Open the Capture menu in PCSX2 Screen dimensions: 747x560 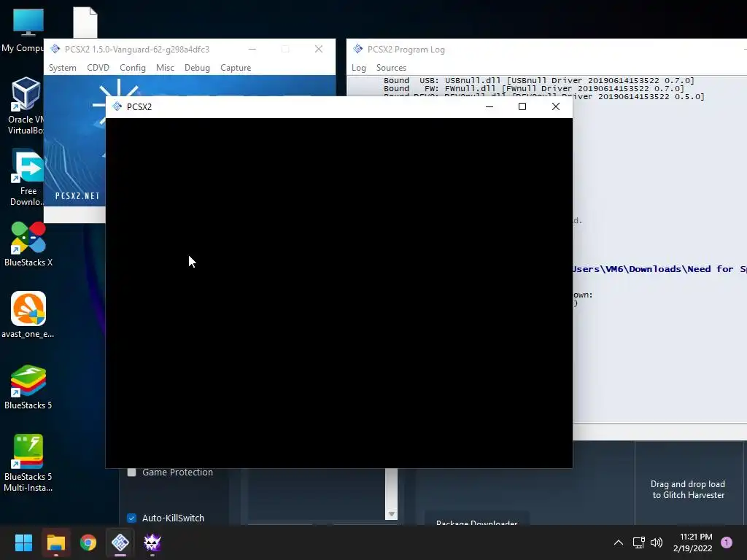pyautogui.click(x=236, y=68)
